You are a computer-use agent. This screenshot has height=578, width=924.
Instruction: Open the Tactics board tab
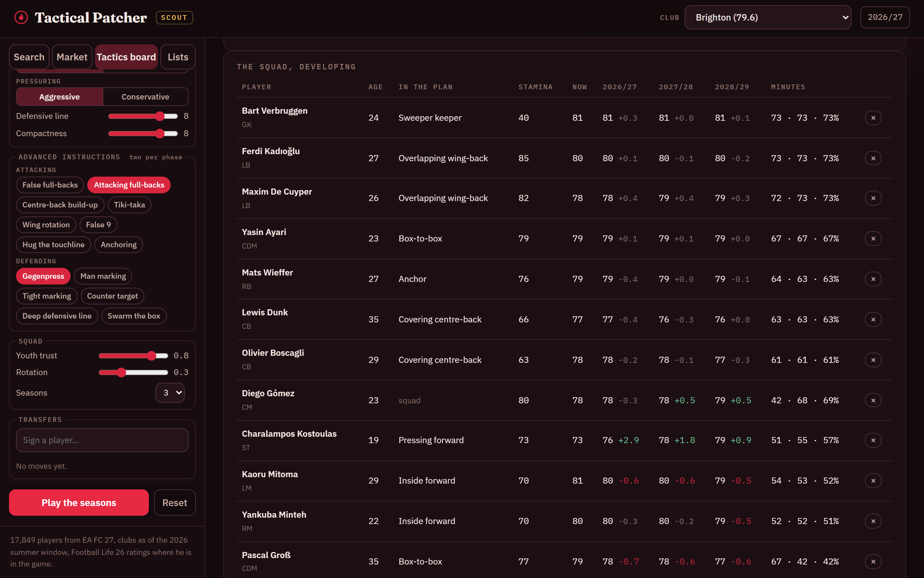click(x=126, y=57)
